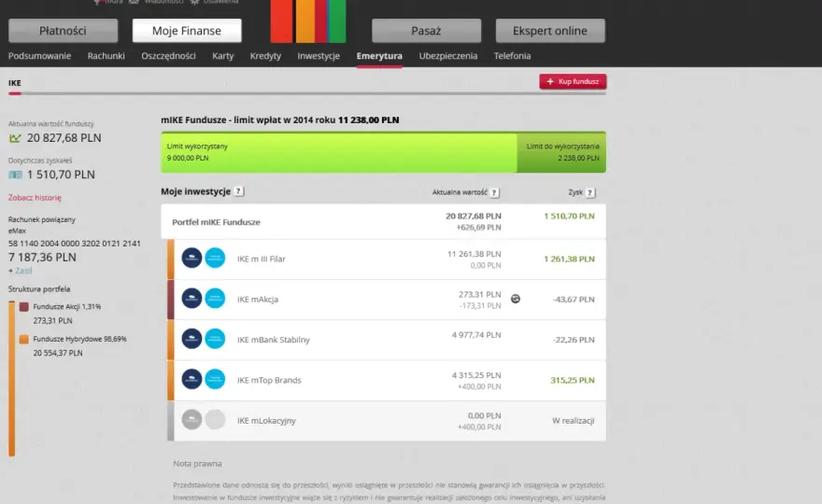
Task: Click the 7 187,36 PLN account balance
Action: (x=42, y=258)
